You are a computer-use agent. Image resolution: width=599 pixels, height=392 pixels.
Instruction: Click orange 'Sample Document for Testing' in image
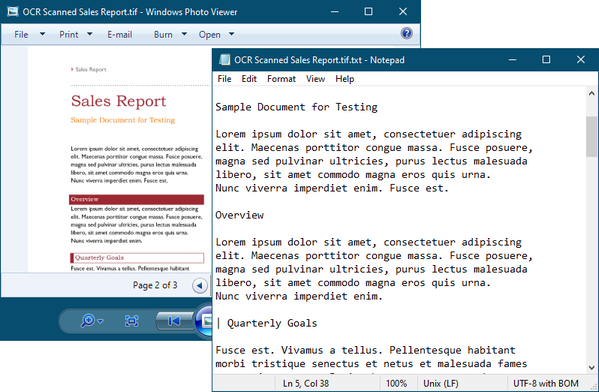pos(123,120)
